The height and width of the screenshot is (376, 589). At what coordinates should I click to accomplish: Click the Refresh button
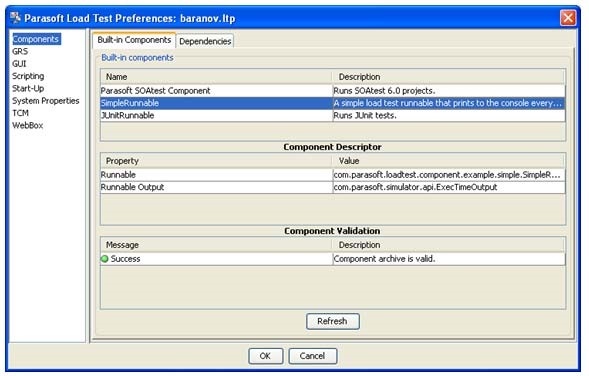click(332, 322)
